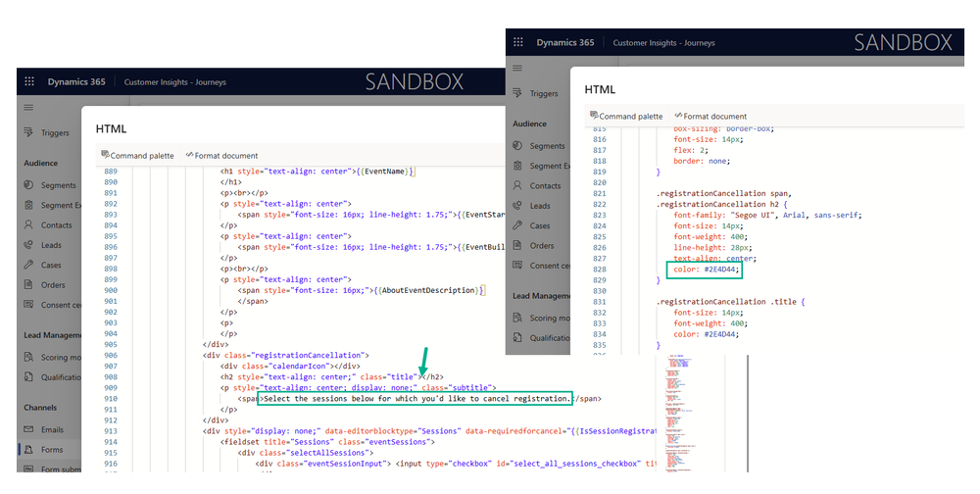Open Emails in left window sidebar
This screenshot has height=494, width=980.
point(53,429)
